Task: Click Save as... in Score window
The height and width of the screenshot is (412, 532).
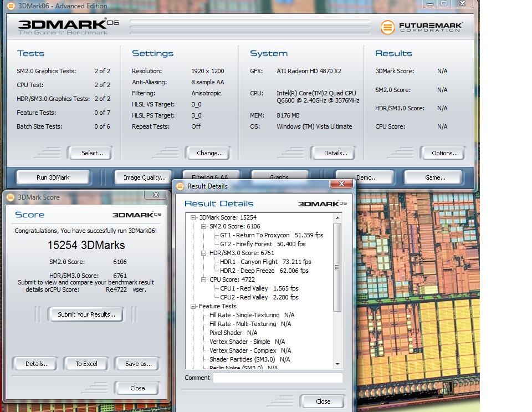Action: coord(136,364)
